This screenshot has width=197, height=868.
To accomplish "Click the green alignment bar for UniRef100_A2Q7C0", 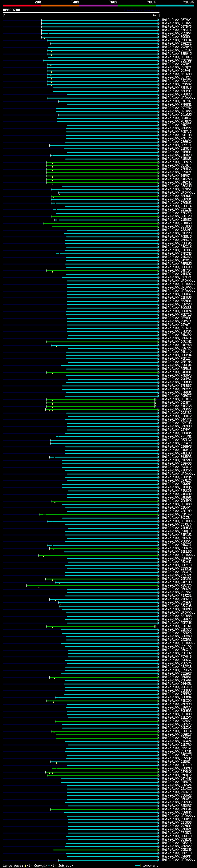I will click(93, 586).
